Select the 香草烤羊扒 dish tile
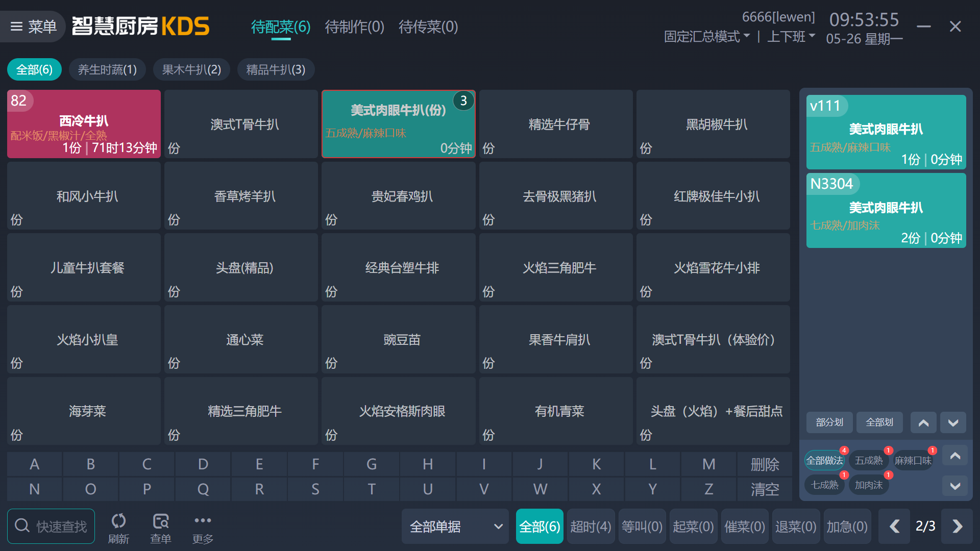This screenshot has width=980, height=551. [x=241, y=196]
